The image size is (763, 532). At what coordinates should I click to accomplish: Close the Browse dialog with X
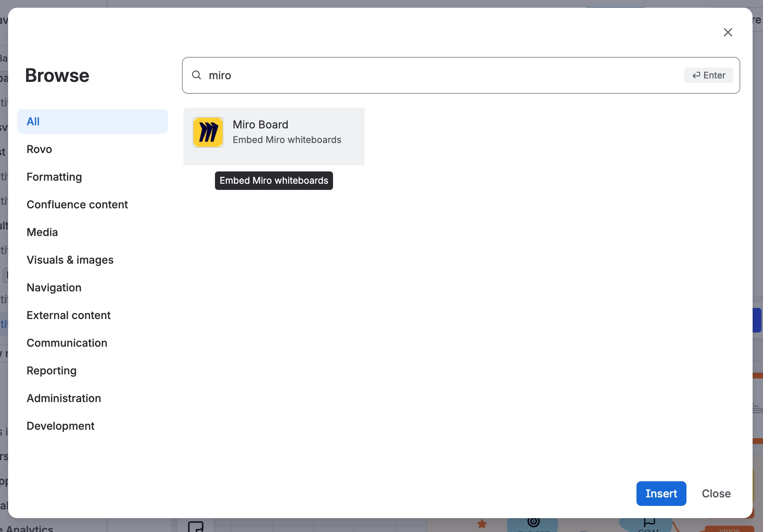pos(728,32)
